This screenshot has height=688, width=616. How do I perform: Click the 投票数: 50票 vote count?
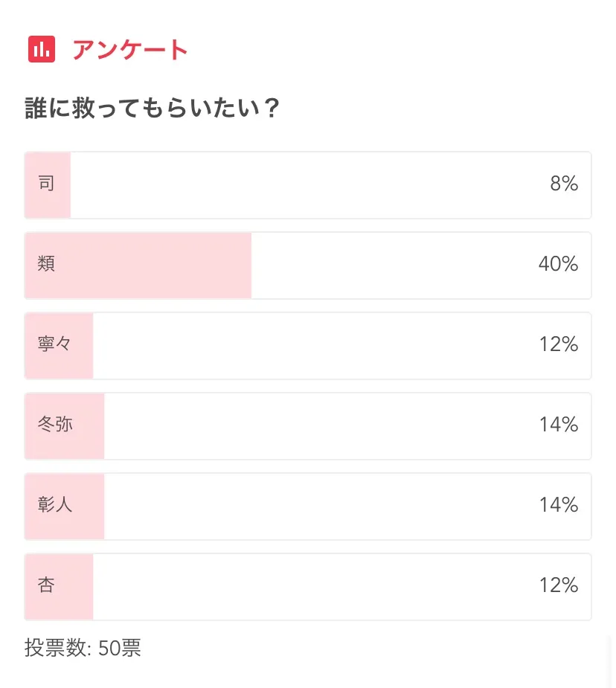pos(83,648)
